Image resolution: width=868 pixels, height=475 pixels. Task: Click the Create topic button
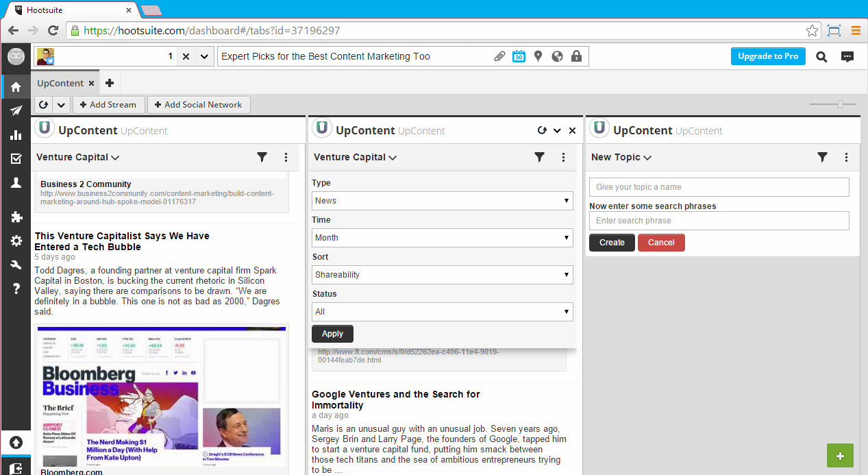(x=612, y=243)
